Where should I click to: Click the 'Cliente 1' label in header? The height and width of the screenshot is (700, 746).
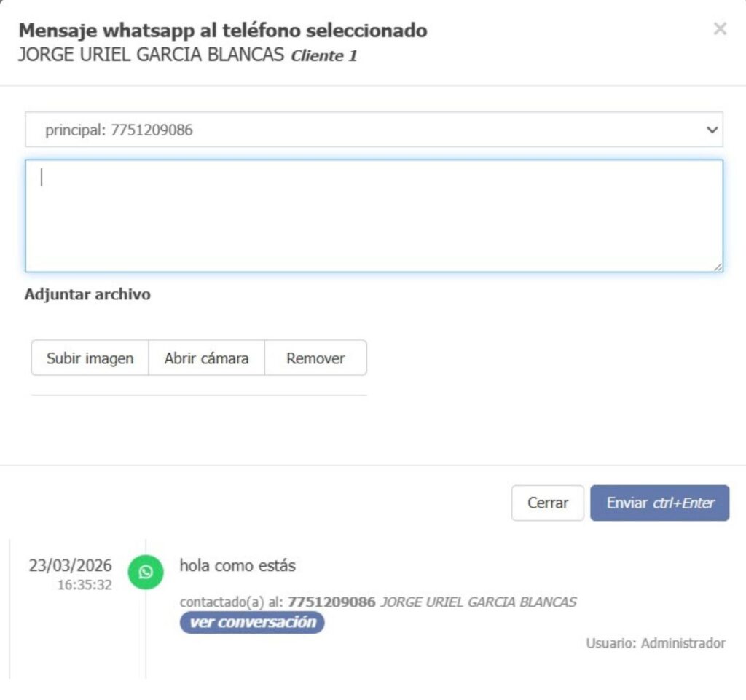click(x=323, y=56)
